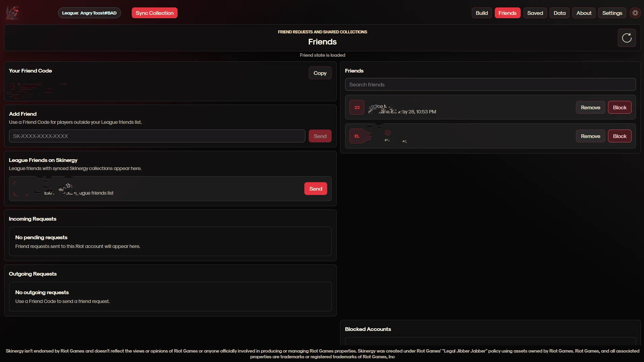Focus the SK-XXXX-XXXX-XXXX friend code field

pyautogui.click(x=157, y=136)
